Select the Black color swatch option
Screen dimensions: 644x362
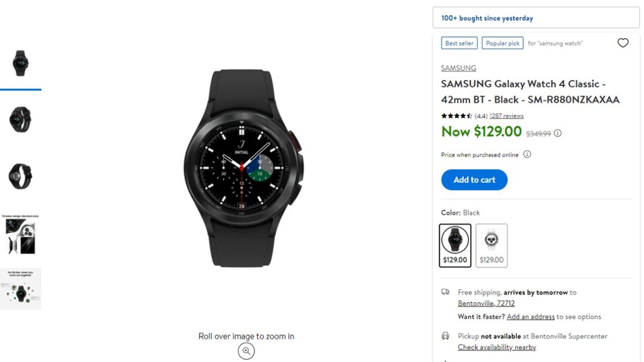pos(455,245)
